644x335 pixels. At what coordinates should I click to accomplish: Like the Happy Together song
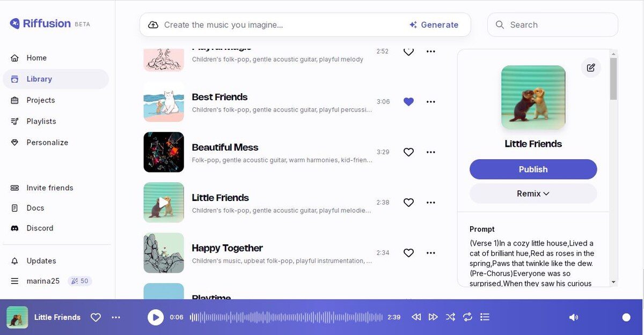pos(408,253)
